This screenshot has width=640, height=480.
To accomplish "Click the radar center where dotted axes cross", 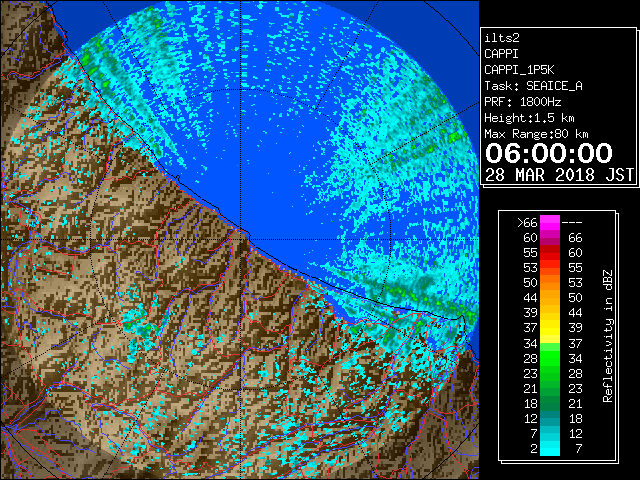I will pyautogui.click(x=241, y=240).
